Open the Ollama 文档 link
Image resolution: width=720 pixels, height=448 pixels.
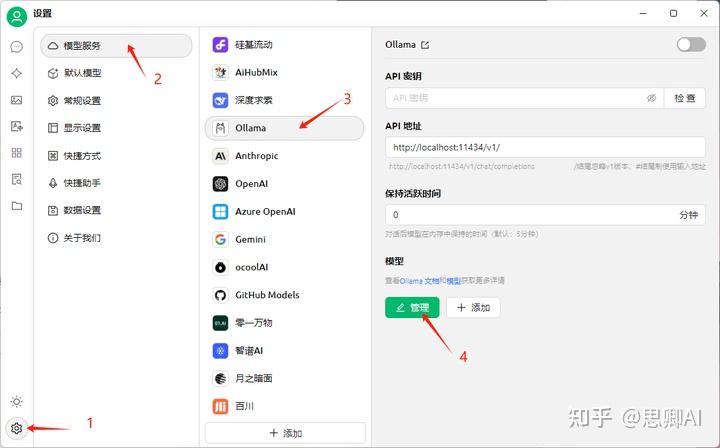click(419, 280)
